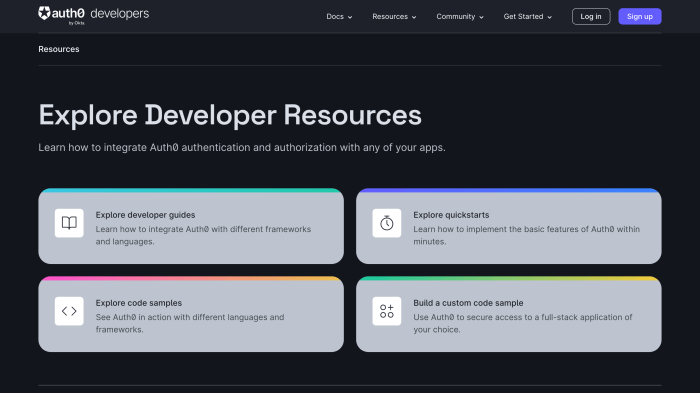
Task: Open the Community dropdown menu
Action: [x=460, y=17]
